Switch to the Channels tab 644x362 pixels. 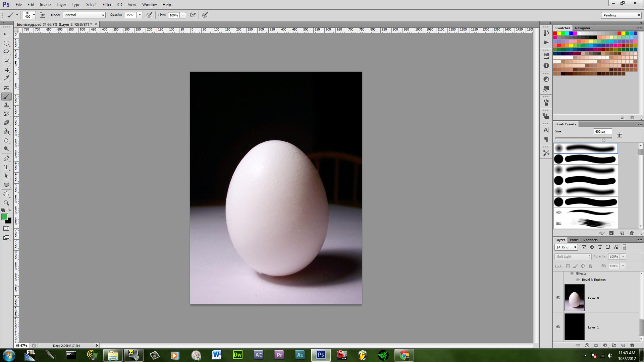(x=590, y=240)
